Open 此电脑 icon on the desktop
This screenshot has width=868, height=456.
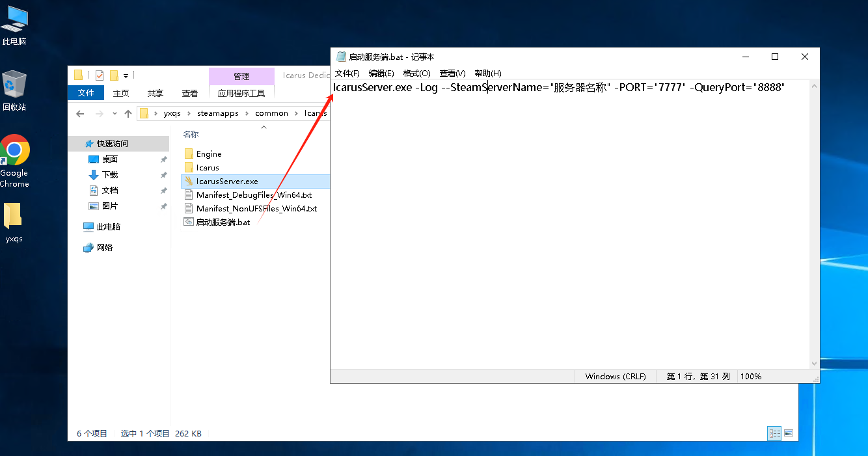(14, 25)
